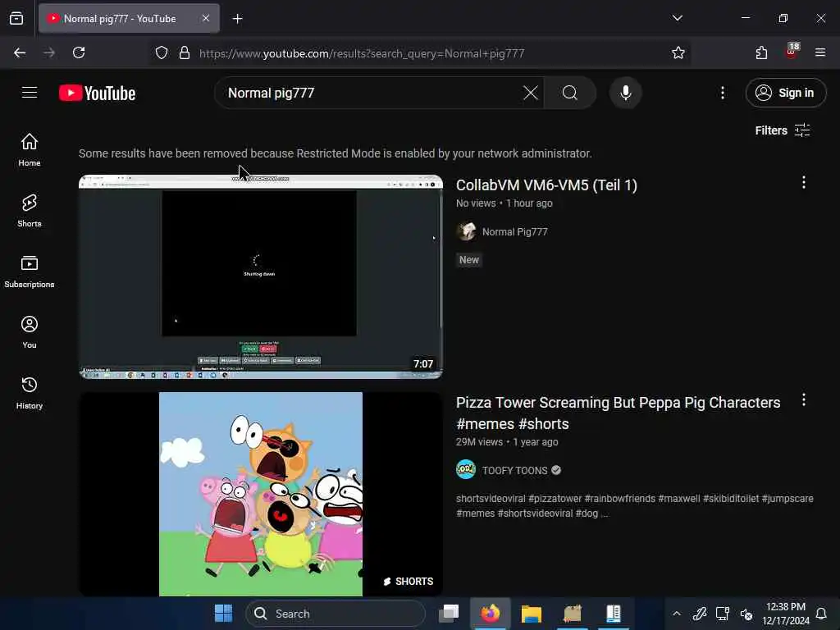This screenshot has height=630, width=840.
Task: Open more options for CollabVM video
Action: pyautogui.click(x=804, y=183)
